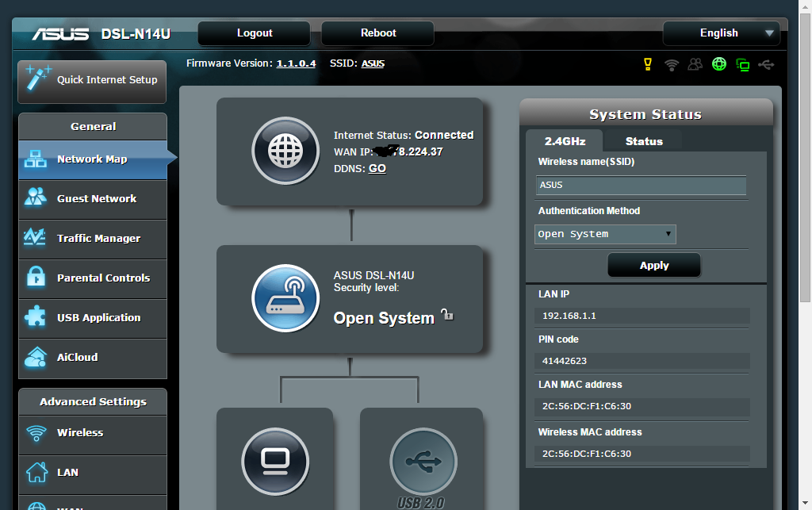This screenshot has width=812, height=510.
Task: Click the Wireless name SSID input field
Action: pyautogui.click(x=642, y=186)
